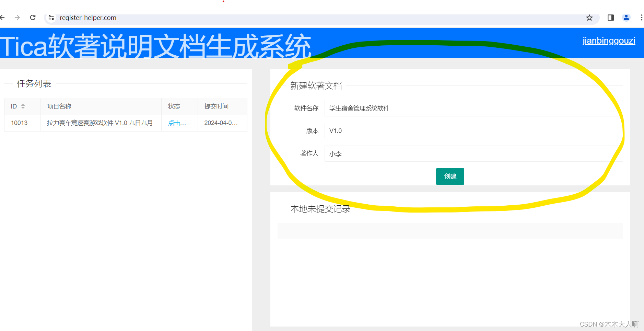644x331 pixels.
Task: Select 拉力赛车竞速赛游戏软件 V1.0 project cell
Action: [101, 123]
